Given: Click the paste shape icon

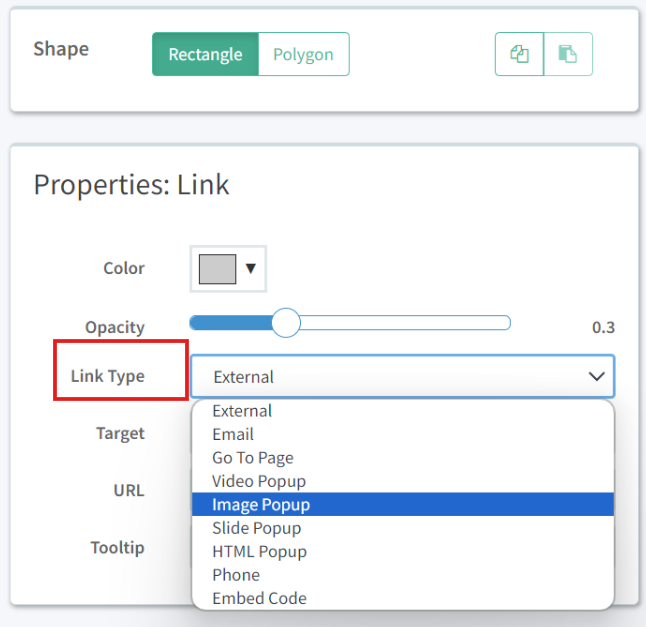Looking at the screenshot, I should click(x=568, y=54).
